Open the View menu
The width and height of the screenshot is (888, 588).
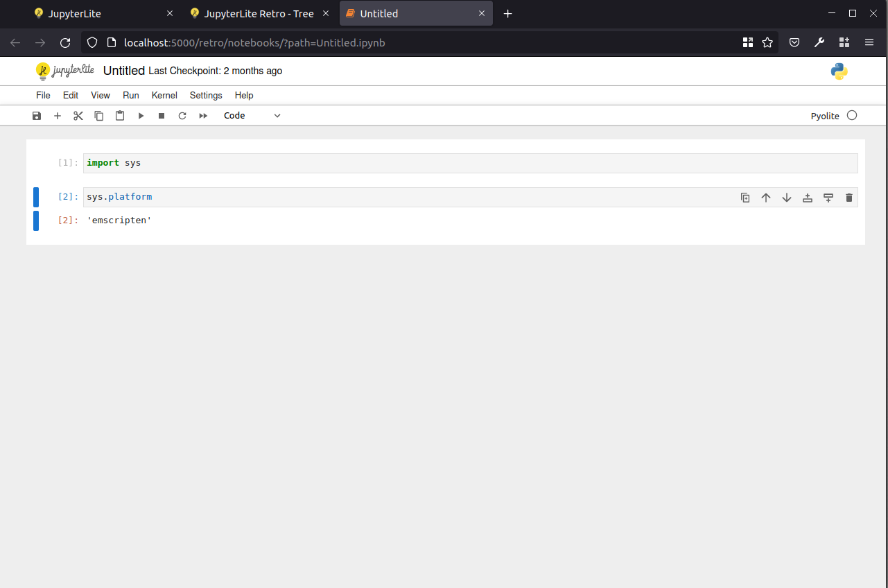tap(101, 95)
